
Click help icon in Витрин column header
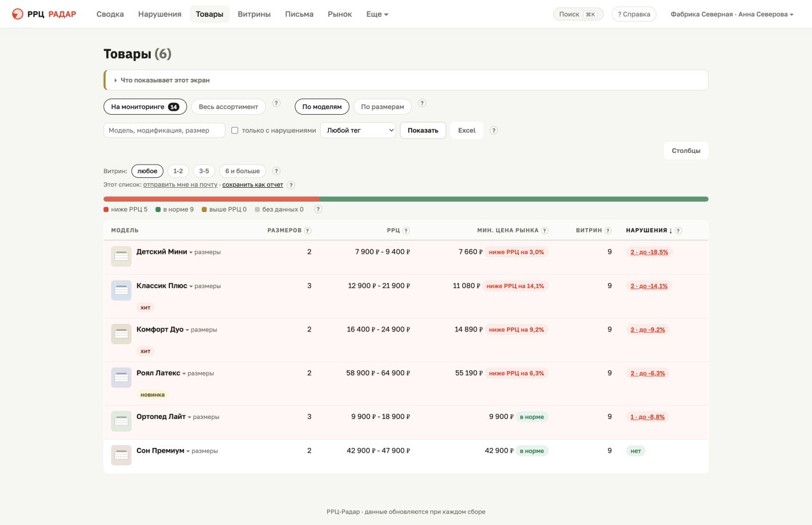click(608, 231)
